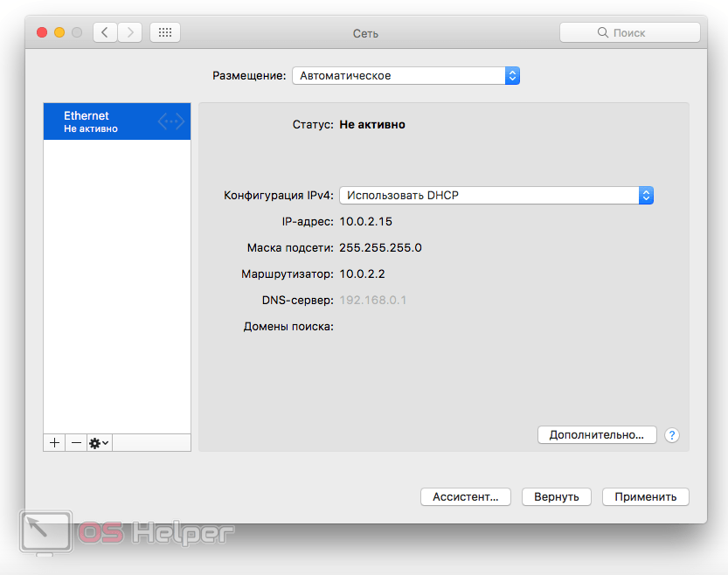Remove selected network service with minus

[76, 443]
